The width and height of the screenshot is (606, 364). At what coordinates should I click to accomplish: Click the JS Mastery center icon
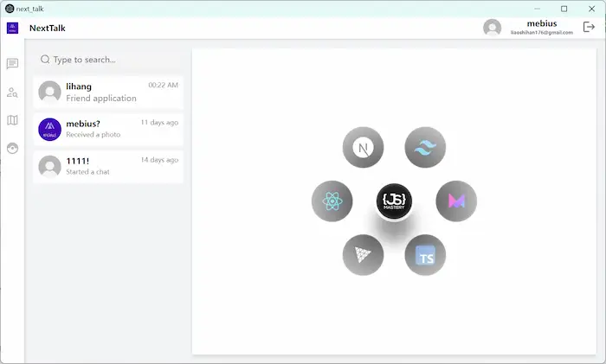tap(394, 201)
